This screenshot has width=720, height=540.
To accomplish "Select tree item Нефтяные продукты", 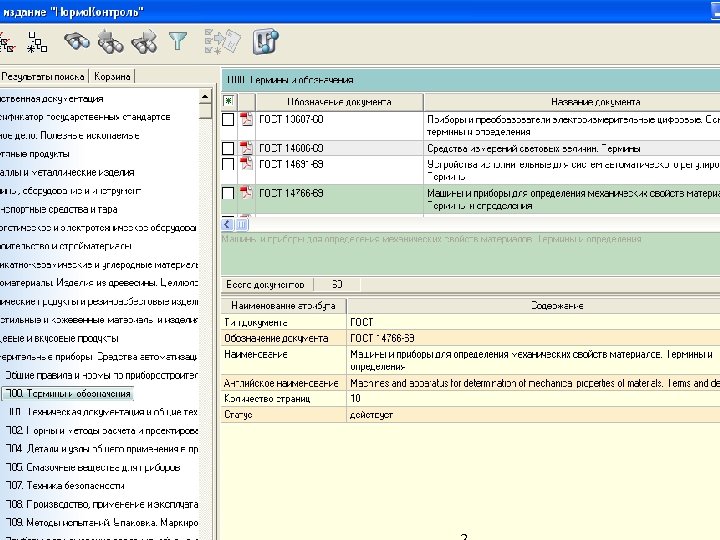I will click(x=35, y=154).
